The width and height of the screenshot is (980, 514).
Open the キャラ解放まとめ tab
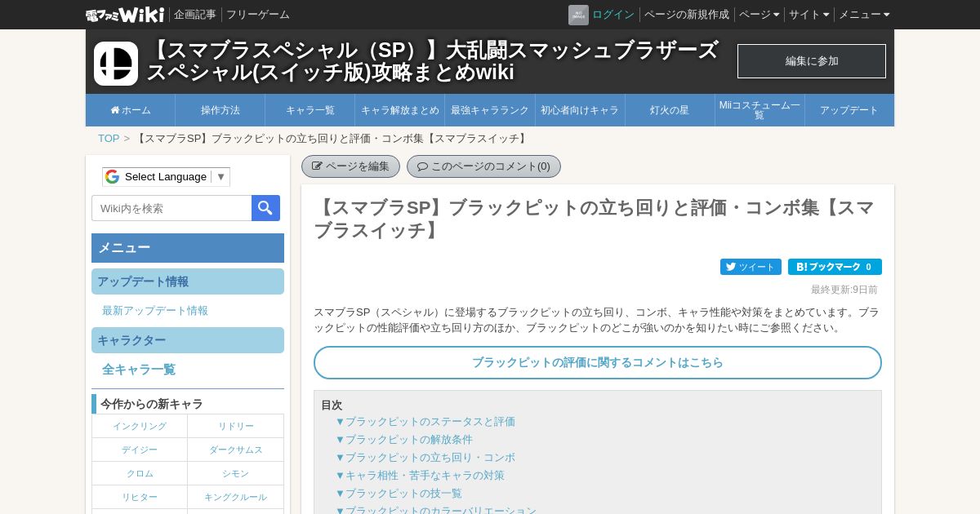[x=400, y=110]
